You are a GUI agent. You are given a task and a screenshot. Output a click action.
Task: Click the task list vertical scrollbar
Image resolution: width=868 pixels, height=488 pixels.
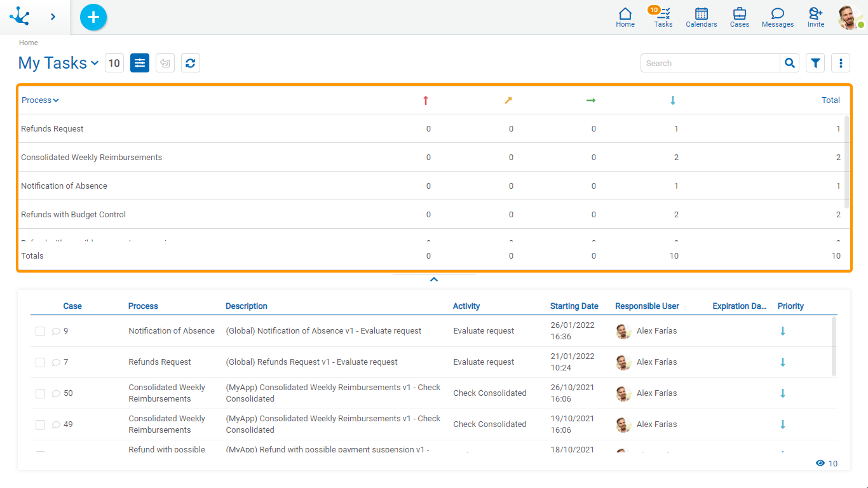[834, 346]
